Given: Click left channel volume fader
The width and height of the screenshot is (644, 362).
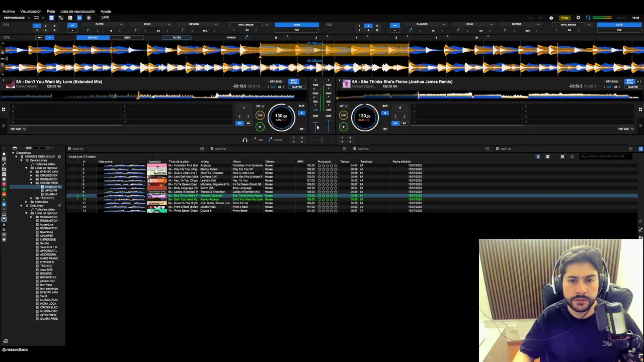Looking at the screenshot, I should coord(316,127).
